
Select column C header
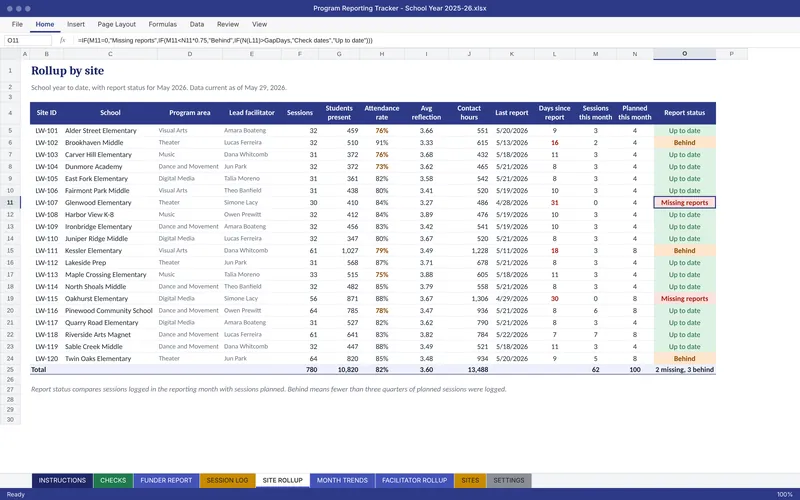(x=110, y=54)
